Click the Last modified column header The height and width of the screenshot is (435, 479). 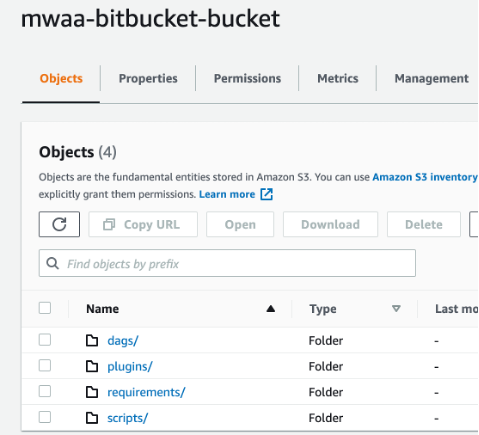pos(457,309)
